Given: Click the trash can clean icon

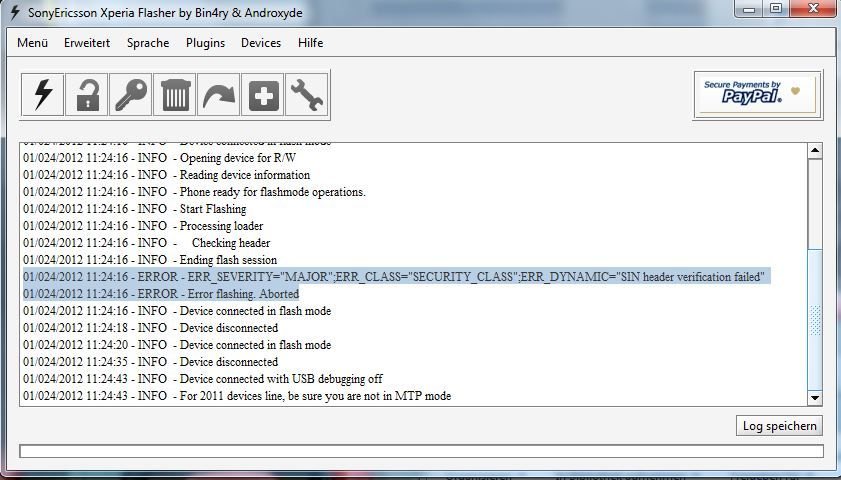Looking at the screenshot, I should pyautogui.click(x=175, y=95).
